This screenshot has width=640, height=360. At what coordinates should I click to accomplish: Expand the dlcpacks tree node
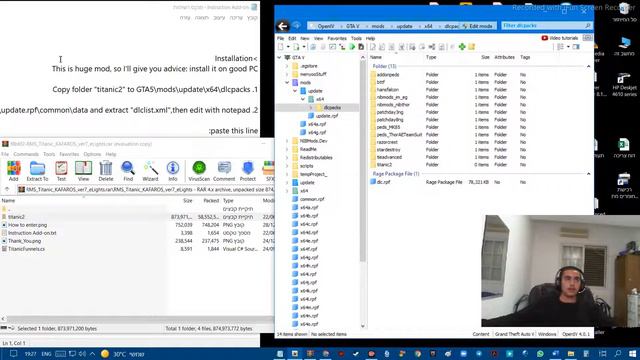pos(311,108)
